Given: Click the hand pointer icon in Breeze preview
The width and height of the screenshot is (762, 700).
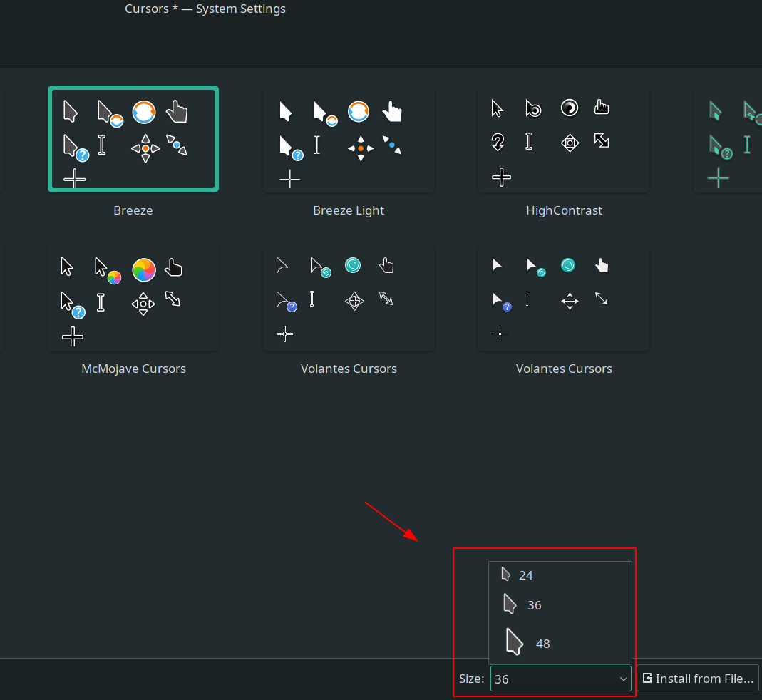Looking at the screenshot, I should click(x=177, y=112).
